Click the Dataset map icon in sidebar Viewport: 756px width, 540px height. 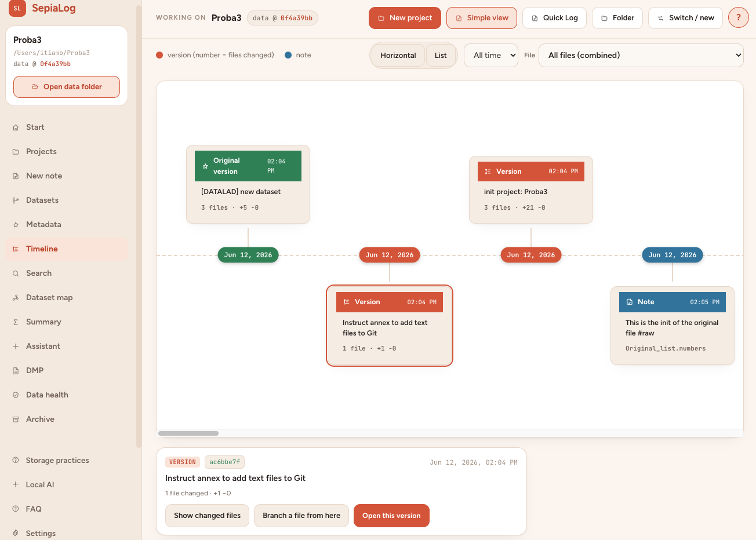coord(16,298)
